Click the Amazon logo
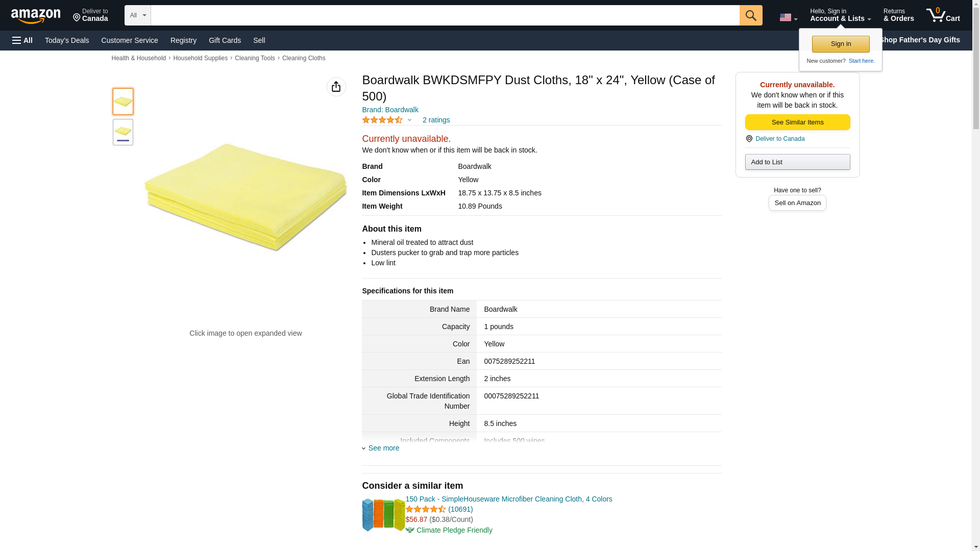Viewport: 980px width, 551px height. (36, 16)
